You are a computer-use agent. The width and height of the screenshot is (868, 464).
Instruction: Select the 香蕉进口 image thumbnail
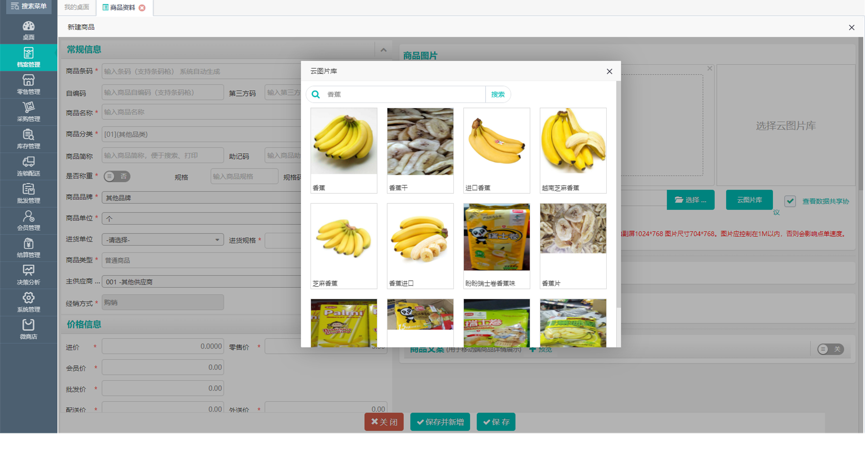(x=420, y=245)
